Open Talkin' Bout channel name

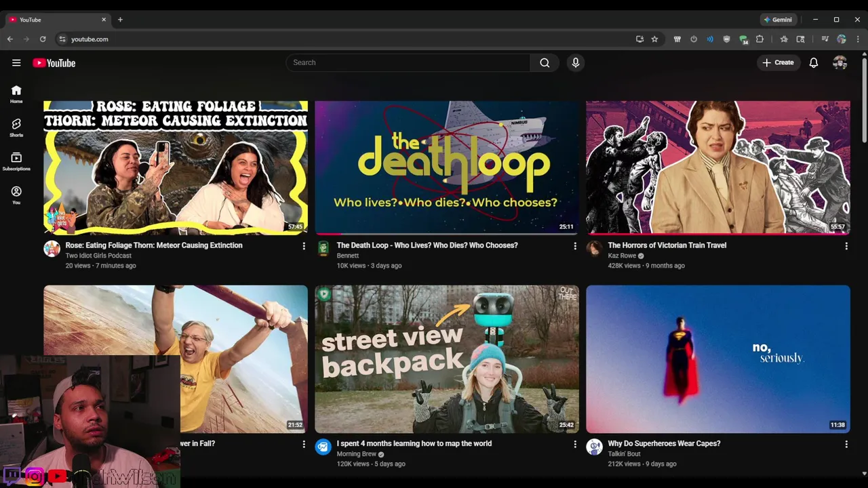tap(625, 454)
